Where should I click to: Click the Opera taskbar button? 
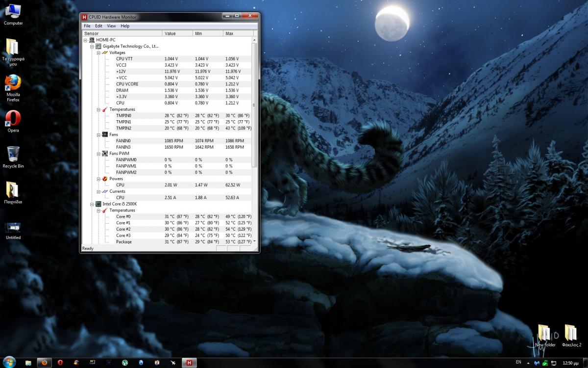pos(60,363)
